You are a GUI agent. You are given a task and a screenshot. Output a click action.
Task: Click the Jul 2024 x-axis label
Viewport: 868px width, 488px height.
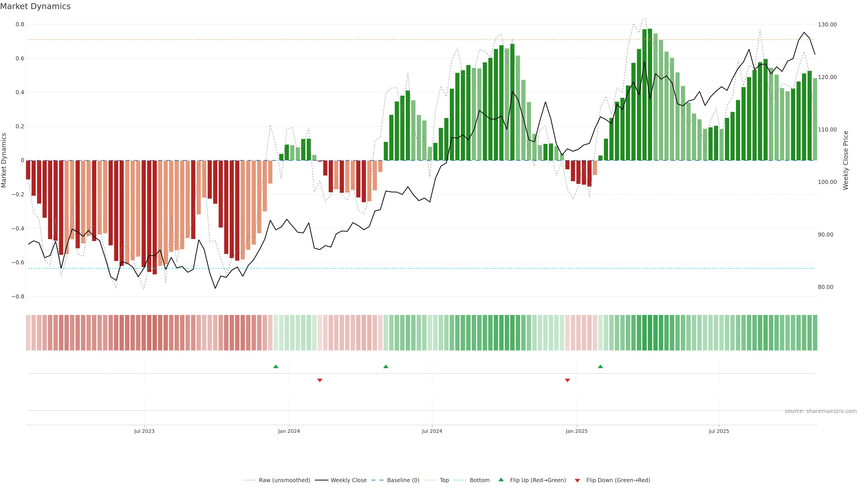tap(432, 431)
